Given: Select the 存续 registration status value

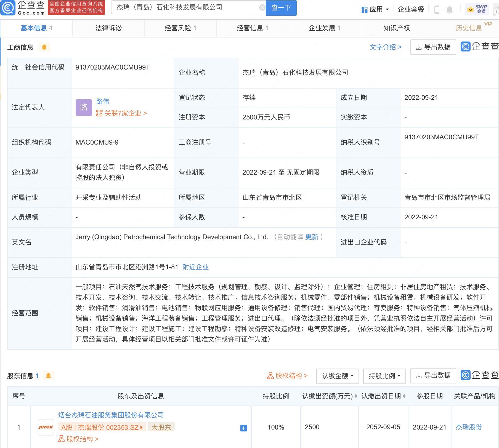Looking at the screenshot, I should (x=249, y=98).
